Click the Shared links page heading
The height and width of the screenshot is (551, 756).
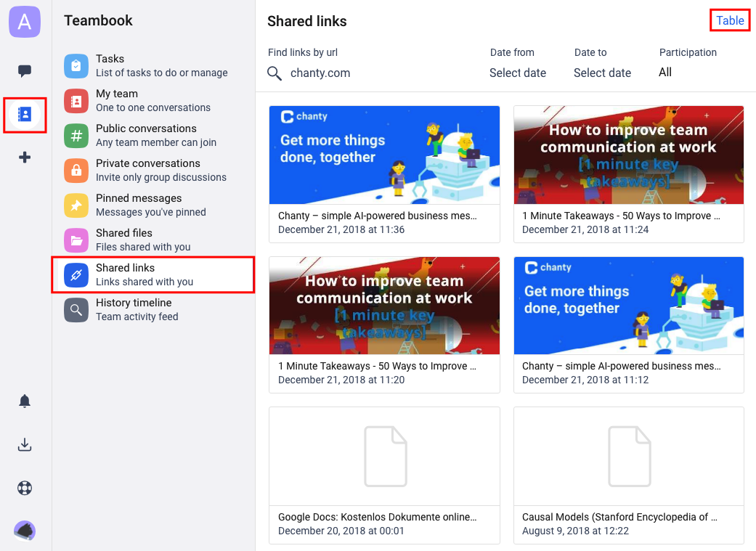[307, 21]
